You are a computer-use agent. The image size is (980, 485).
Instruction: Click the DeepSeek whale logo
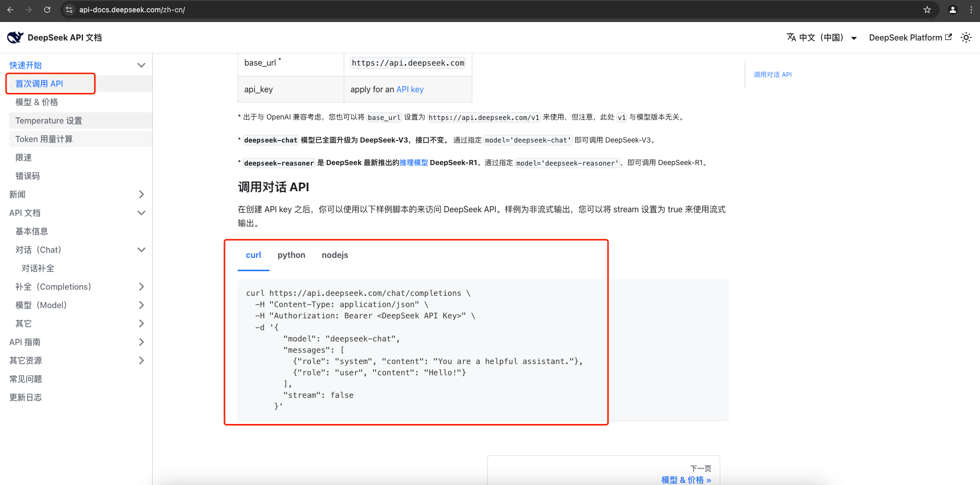point(15,37)
